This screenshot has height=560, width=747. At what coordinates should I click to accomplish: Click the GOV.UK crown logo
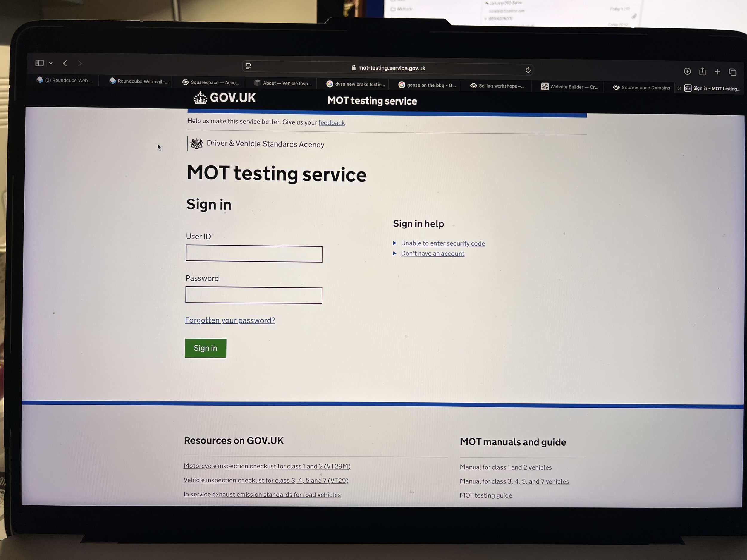(200, 98)
